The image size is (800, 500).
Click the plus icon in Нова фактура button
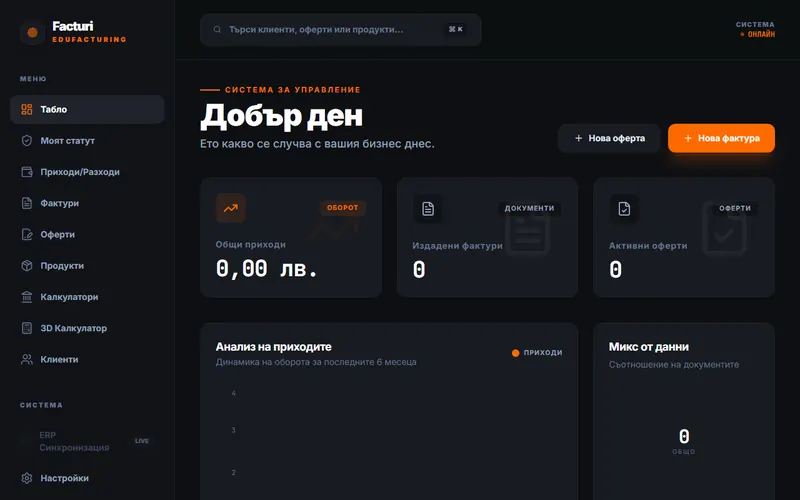[688, 138]
